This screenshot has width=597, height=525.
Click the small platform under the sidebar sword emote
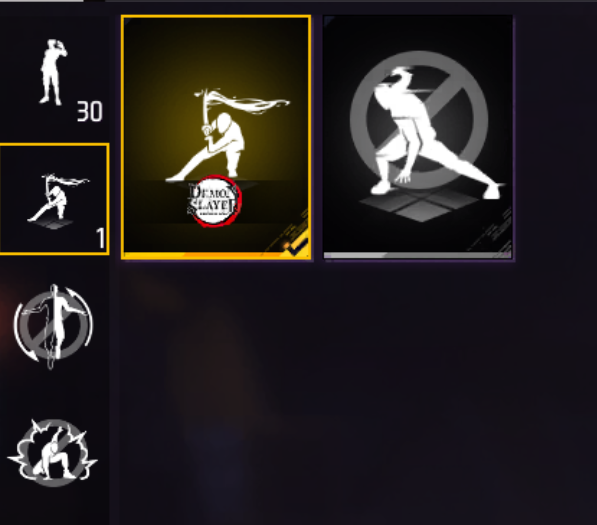click(x=53, y=224)
